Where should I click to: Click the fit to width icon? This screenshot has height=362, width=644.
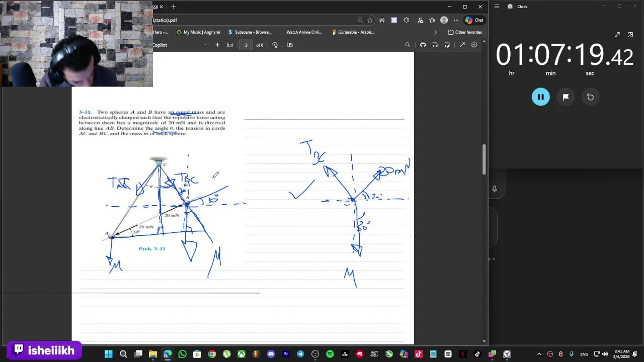point(230,45)
